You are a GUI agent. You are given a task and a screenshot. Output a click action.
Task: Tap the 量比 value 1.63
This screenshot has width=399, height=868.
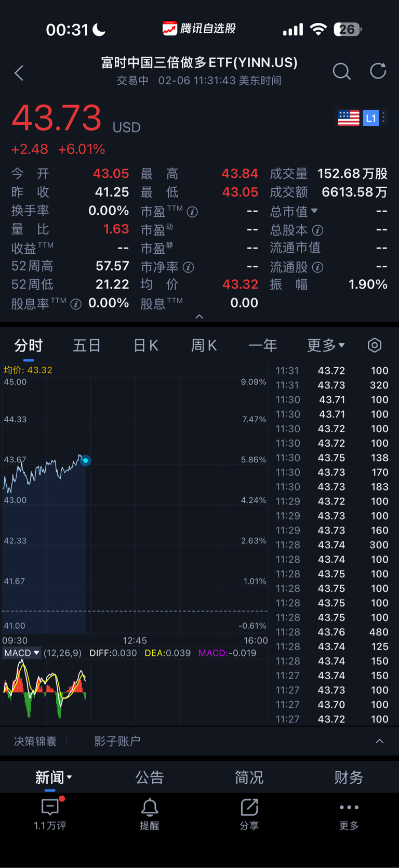[x=116, y=229]
